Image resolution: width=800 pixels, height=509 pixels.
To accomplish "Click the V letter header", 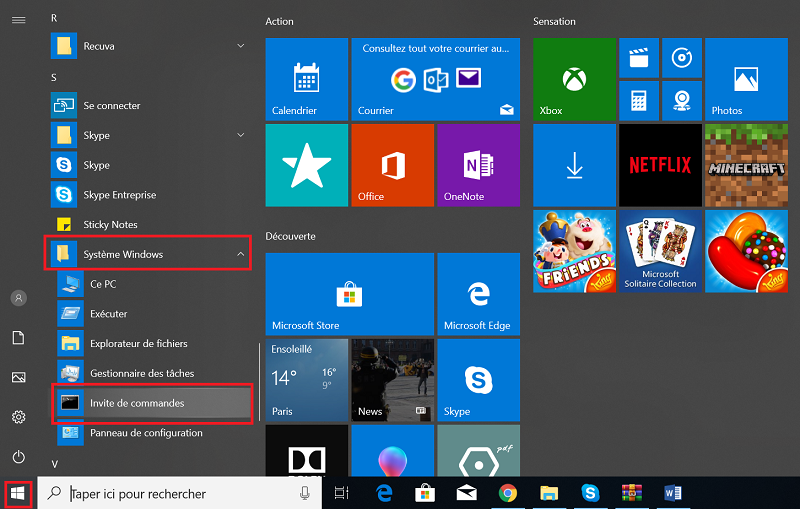I will [55, 464].
